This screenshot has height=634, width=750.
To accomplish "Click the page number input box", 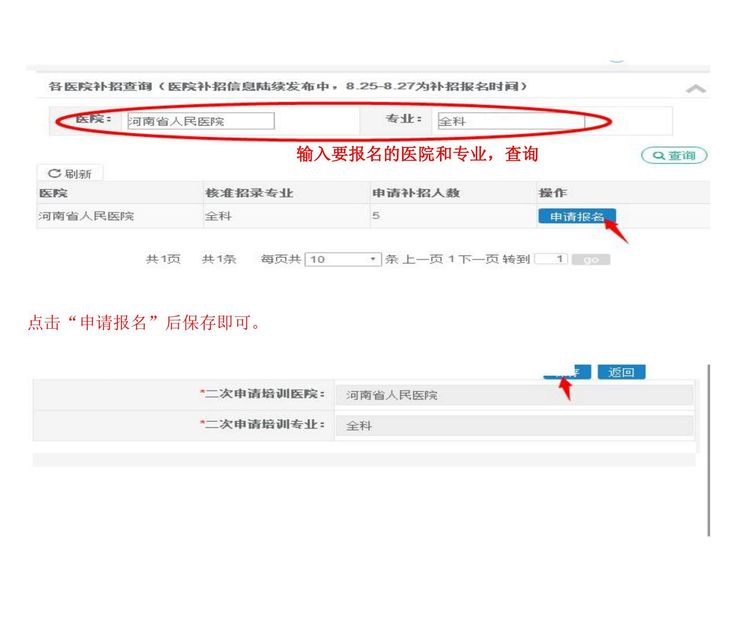I will click(551, 259).
